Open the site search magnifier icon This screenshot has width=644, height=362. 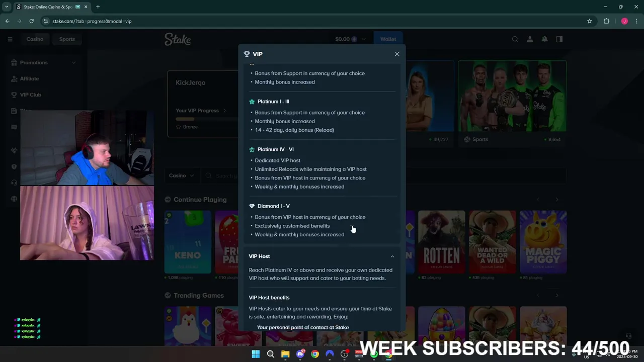click(x=515, y=39)
